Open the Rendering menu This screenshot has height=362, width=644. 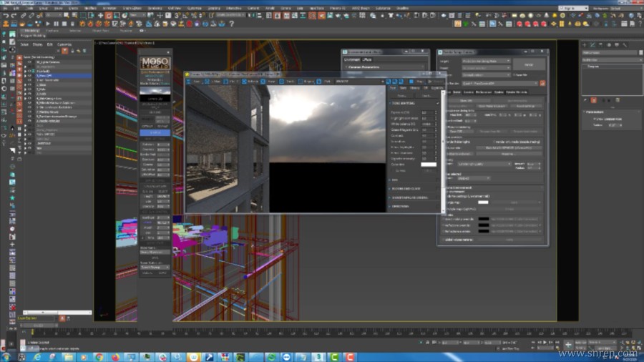(155, 8)
